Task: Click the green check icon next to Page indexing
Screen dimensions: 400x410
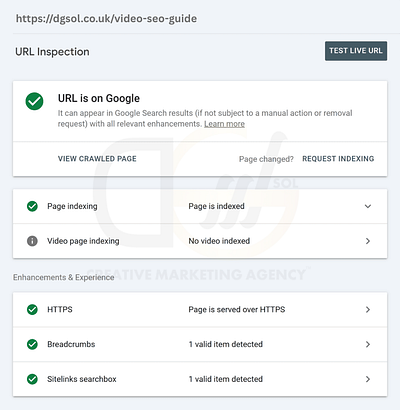Action: (32, 206)
